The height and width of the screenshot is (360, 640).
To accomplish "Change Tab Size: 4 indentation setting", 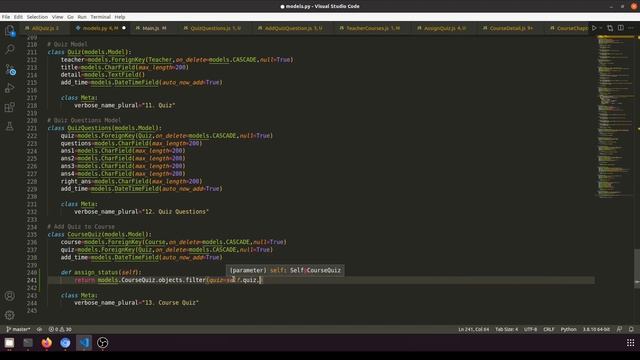I will [507, 329].
